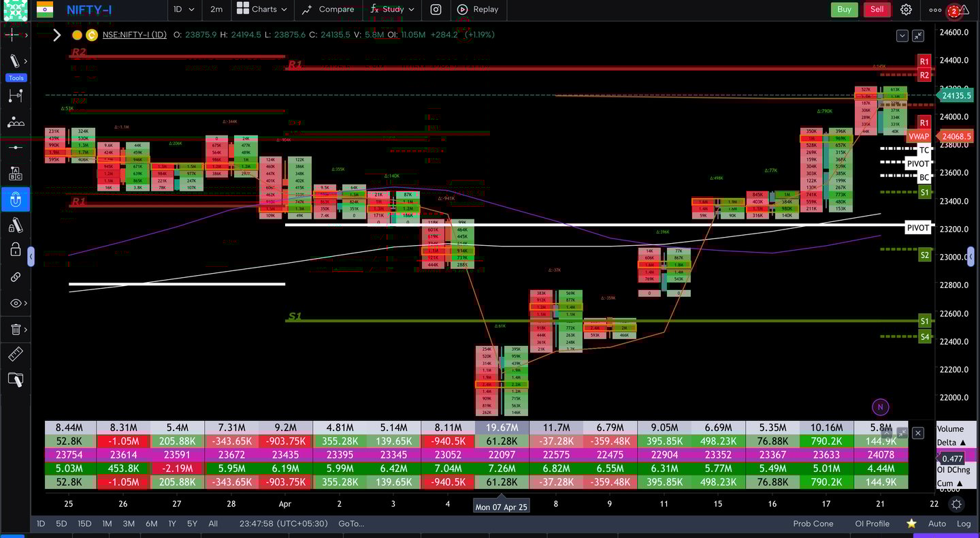This screenshot has width=980, height=538.
Task: Toggle the lock all drawings padlock
Action: [15, 250]
